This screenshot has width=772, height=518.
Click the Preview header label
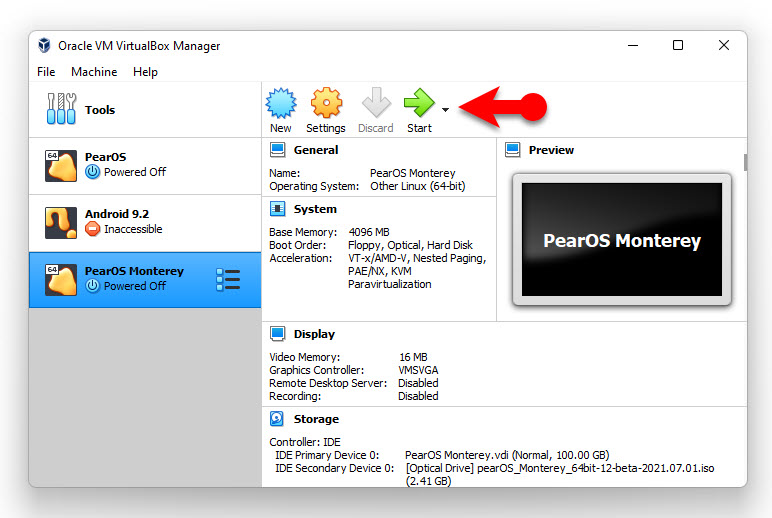pyautogui.click(x=551, y=150)
